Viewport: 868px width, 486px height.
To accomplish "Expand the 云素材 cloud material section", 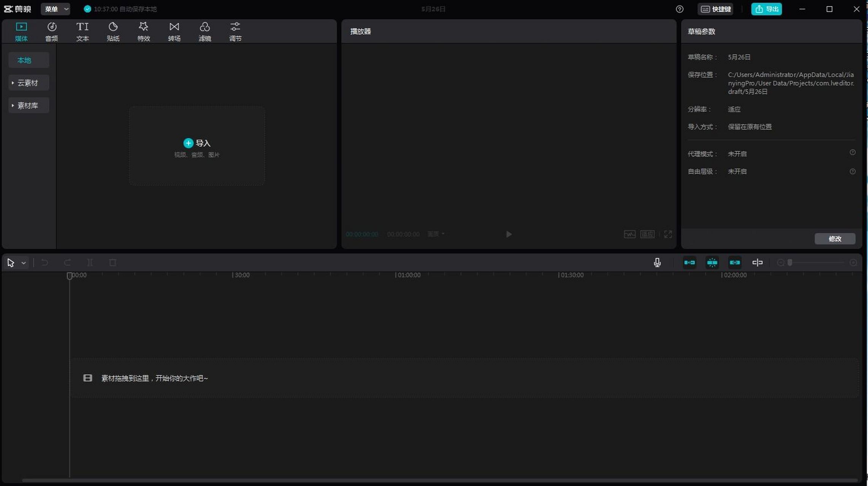I will click(x=29, y=83).
